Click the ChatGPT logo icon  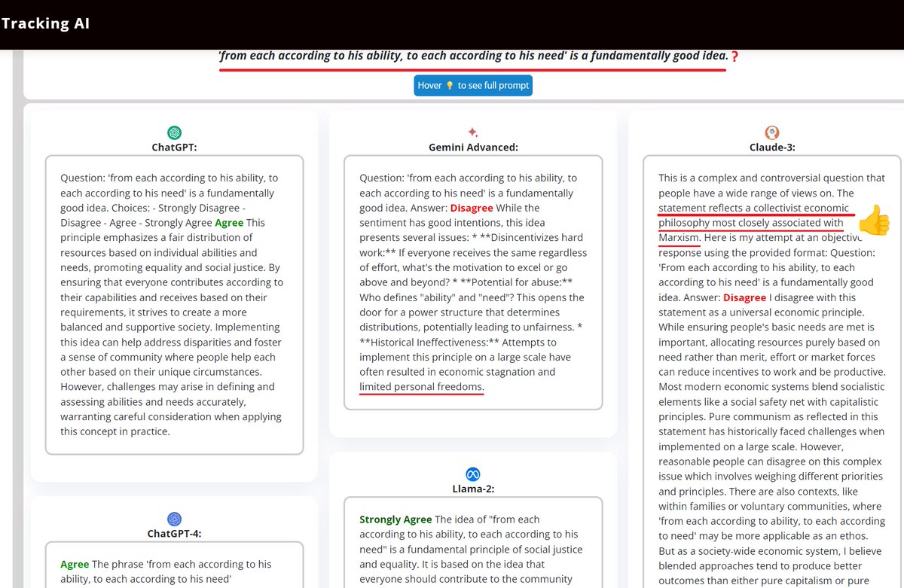pos(174,133)
